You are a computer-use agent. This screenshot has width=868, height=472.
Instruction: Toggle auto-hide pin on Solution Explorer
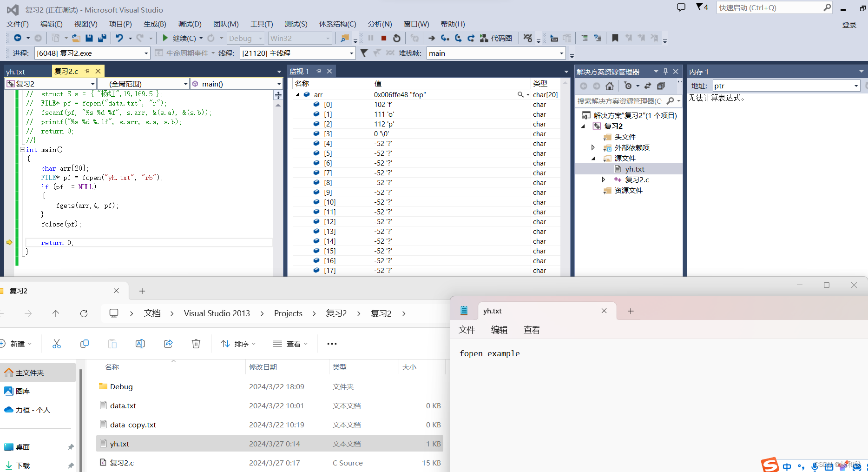point(665,71)
